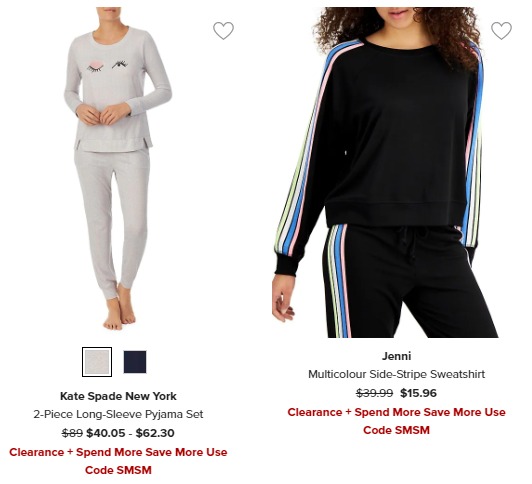The height and width of the screenshot is (484, 532).
Task: Open the black striped sweatshirt product photo
Action: click(385, 172)
